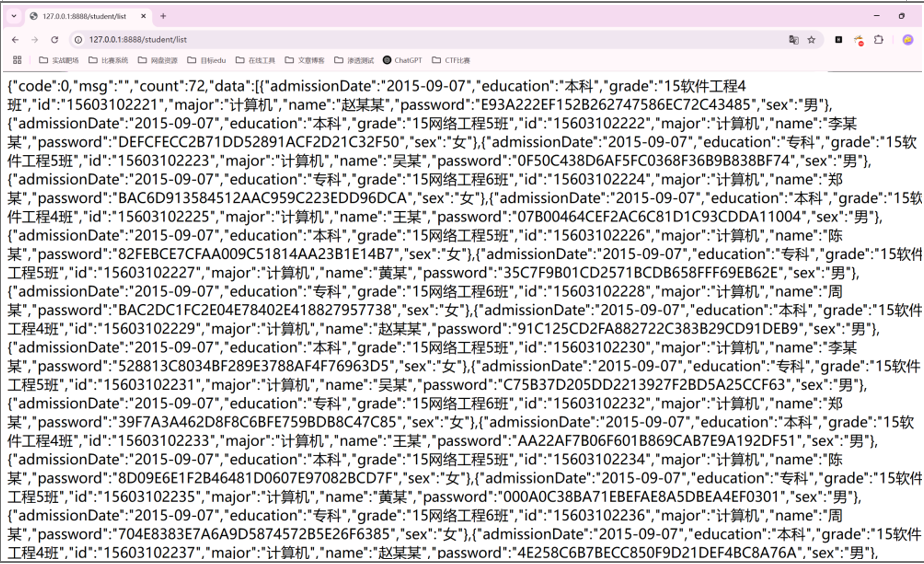
Task: Click password 528813C8034BF289E3788AF4F76963D5
Action: [253, 366]
